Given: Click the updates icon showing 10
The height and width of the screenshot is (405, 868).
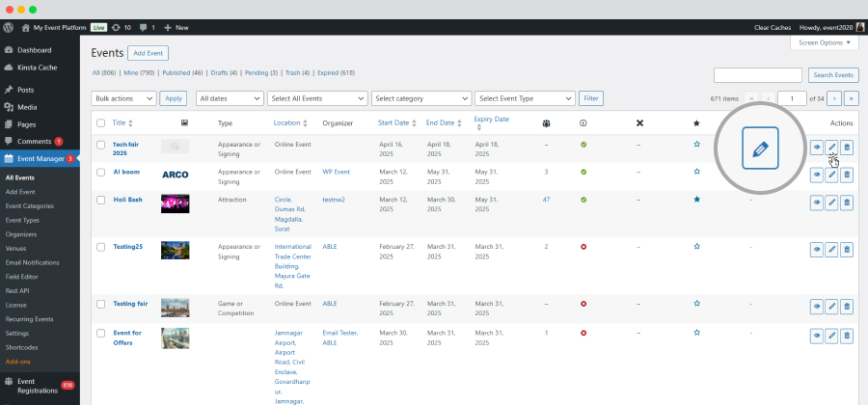Looking at the screenshot, I should (121, 27).
